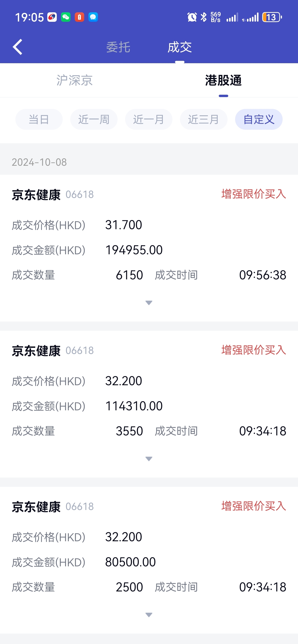
Task: Switch to the 沪深京 tab
Action: (x=74, y=80)
